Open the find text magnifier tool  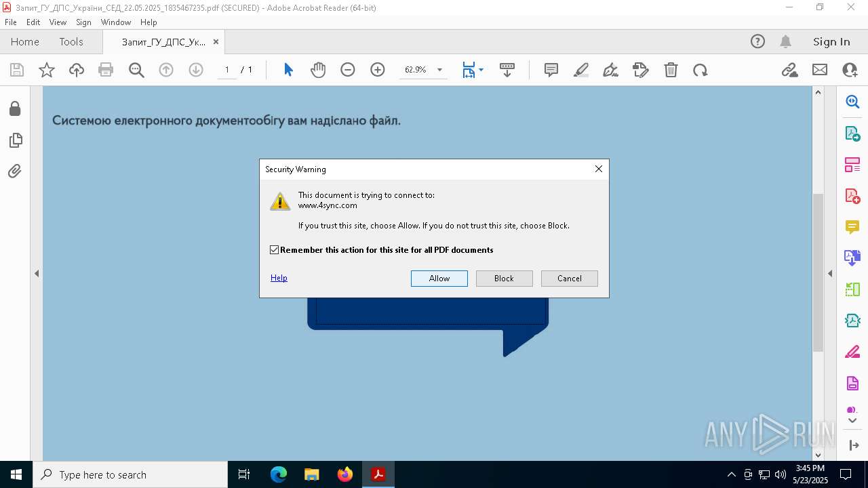tap(136, 70)
